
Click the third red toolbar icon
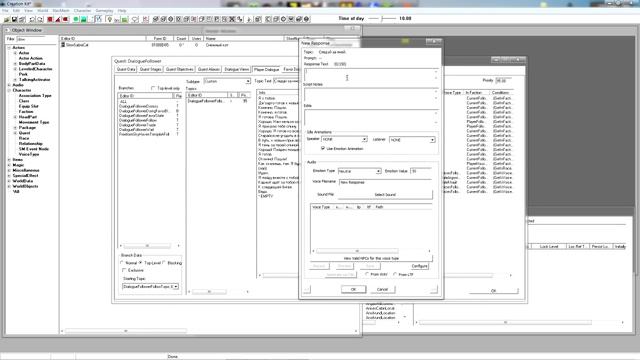click(65, 19)
